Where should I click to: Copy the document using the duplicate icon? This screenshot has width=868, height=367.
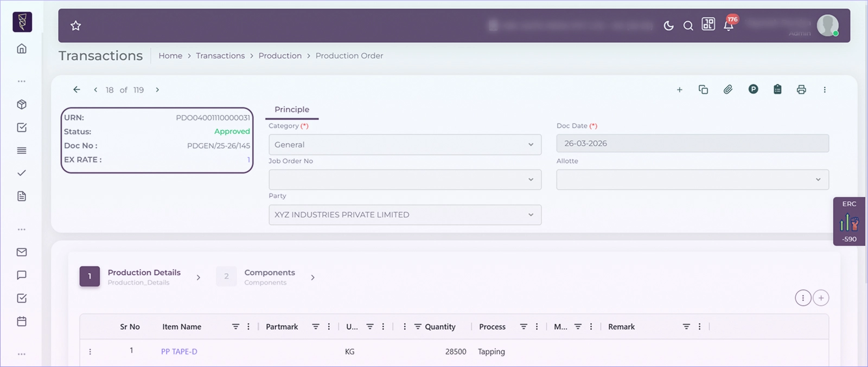pyautogui.click(x=704, y=89)
